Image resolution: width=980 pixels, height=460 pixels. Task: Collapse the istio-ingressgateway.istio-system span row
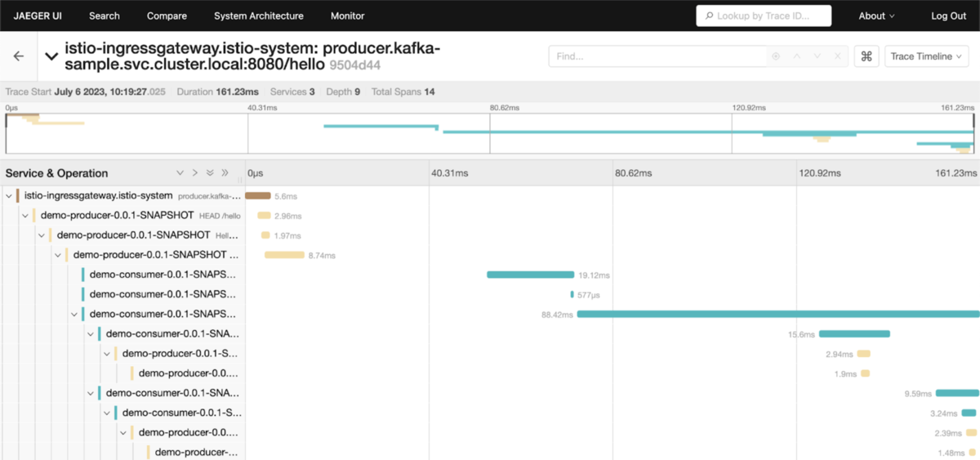point(8,196)
